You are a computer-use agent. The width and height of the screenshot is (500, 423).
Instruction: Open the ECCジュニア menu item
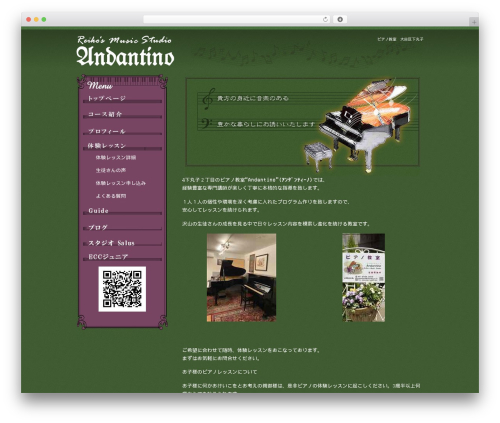(x=108, y=257)
